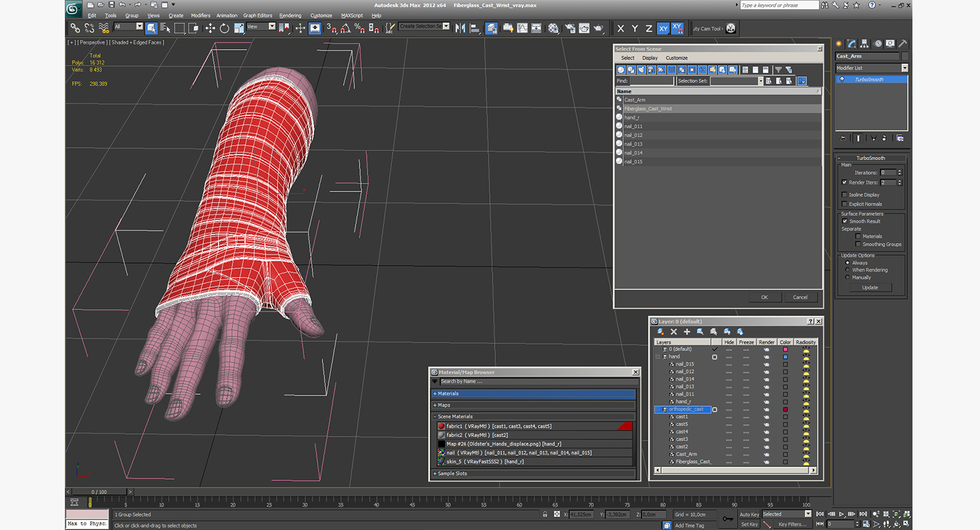Uncheck the Render Iters checkbox
This screenshot has width=980, height=530.
coord(844,182)
